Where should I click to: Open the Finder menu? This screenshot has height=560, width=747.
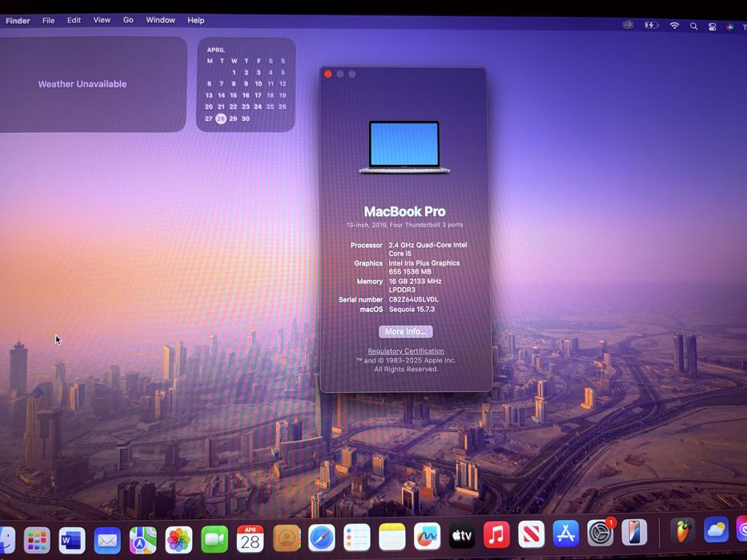pos(18,21)
